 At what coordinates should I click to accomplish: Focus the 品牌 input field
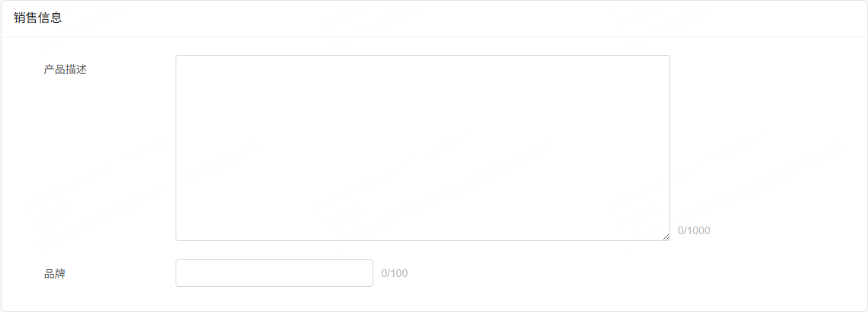274,273
